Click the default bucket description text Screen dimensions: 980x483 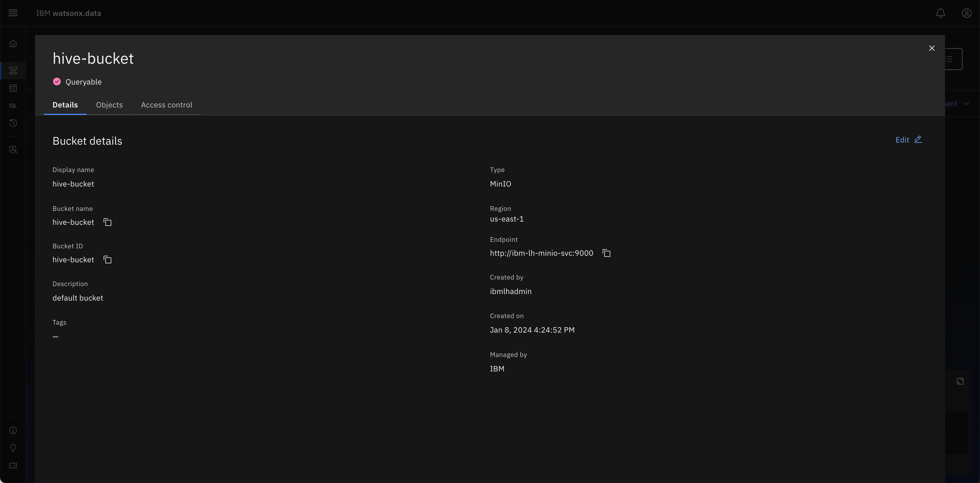tap(78, 298)
